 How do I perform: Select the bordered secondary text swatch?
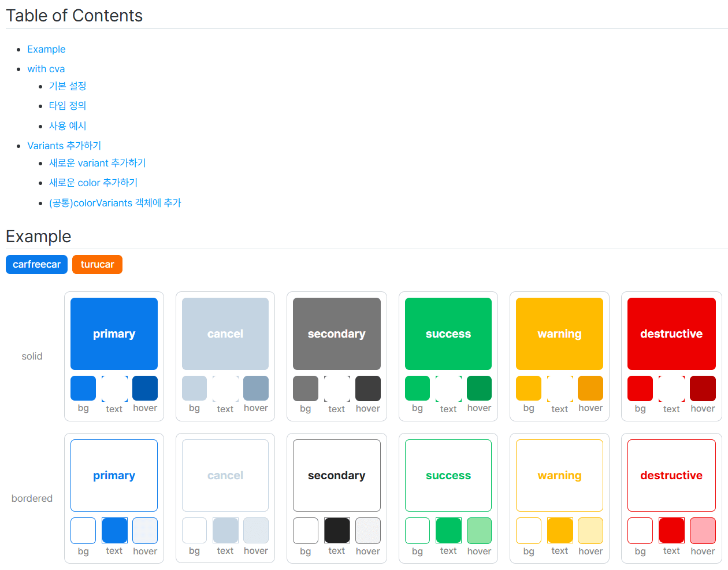[x=337, y=530]
